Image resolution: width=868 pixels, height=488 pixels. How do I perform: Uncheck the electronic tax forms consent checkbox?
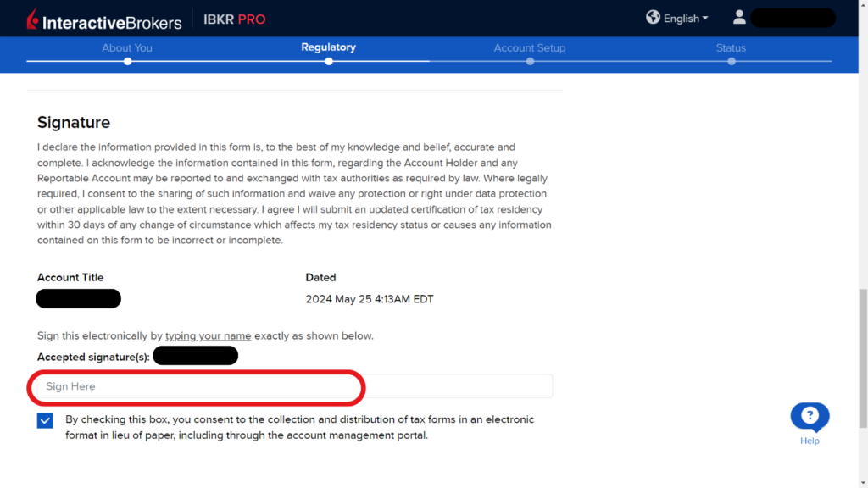[x=46, y=420]
